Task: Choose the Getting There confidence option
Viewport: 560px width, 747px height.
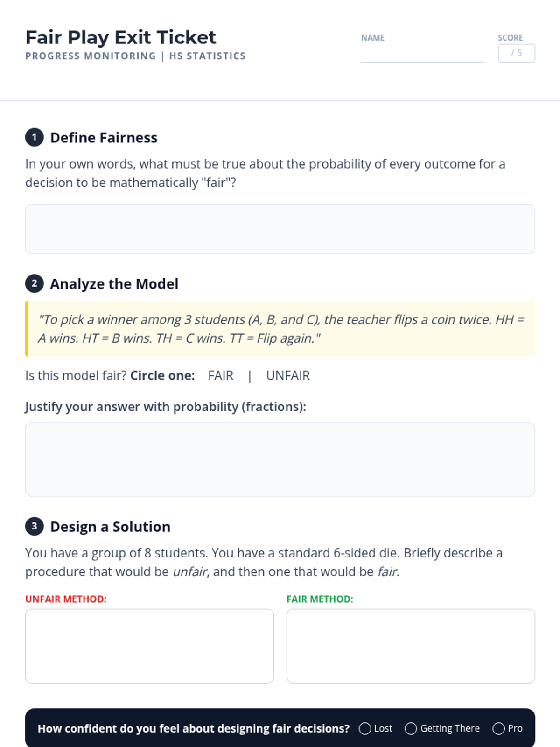Action: pyautogui.click(x=411, y=728)
